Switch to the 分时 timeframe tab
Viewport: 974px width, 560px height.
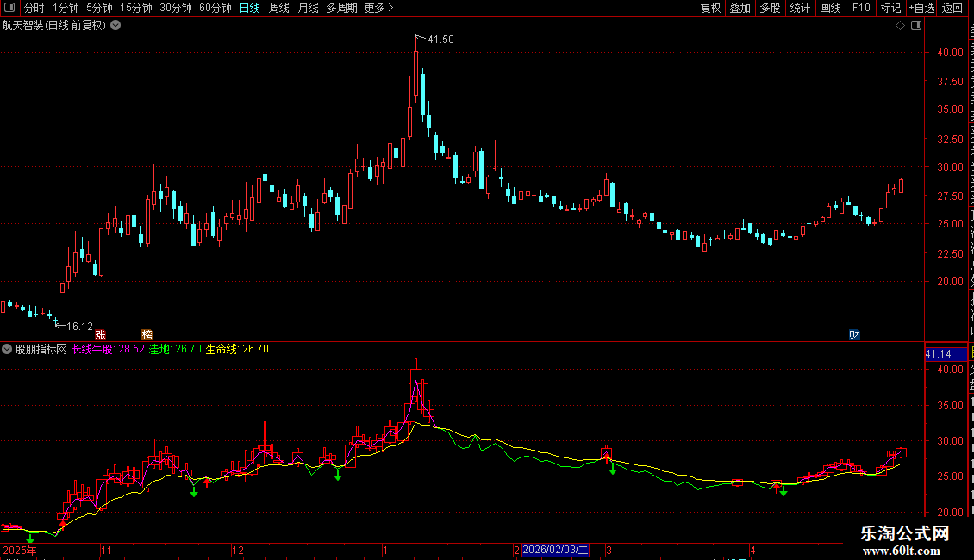click(x=34, y=8)
